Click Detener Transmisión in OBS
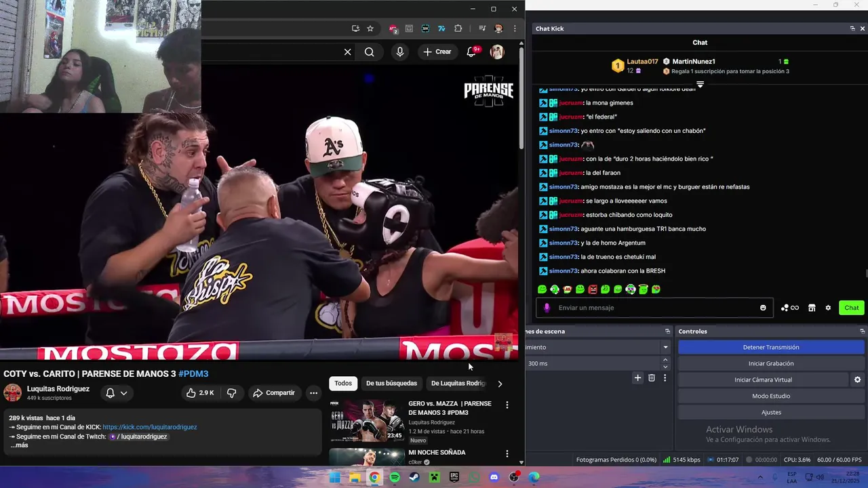This screenshot has width=868, height=488. click(771, 347)
